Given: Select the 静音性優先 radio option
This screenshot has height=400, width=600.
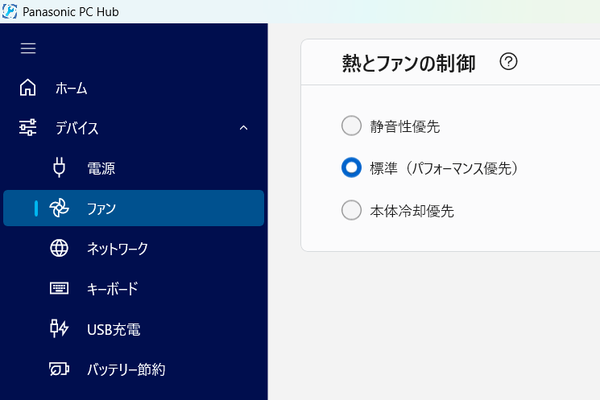Looking at the screenshot, I should pos(351,126).
